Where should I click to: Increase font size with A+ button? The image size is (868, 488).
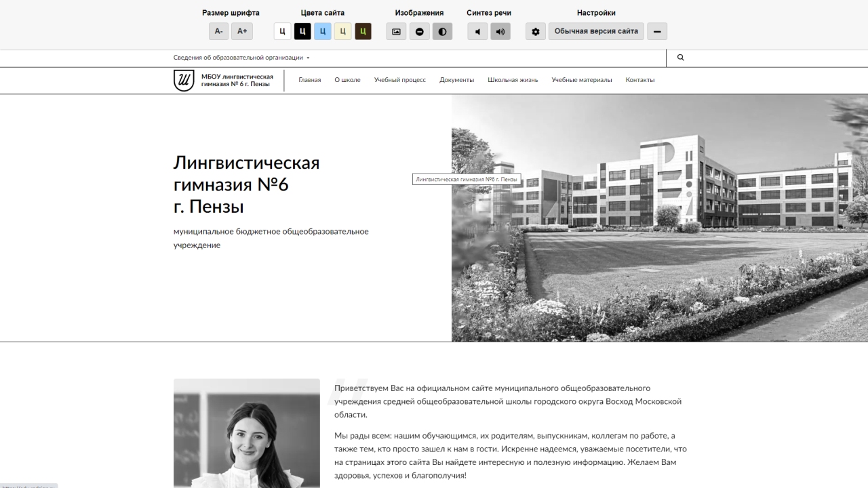point(242,31)
